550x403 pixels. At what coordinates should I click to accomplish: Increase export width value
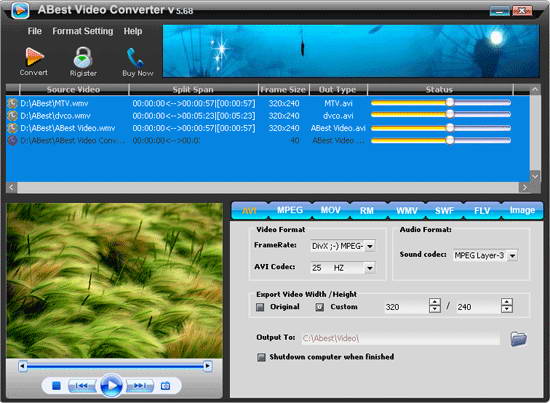point(435,302)
